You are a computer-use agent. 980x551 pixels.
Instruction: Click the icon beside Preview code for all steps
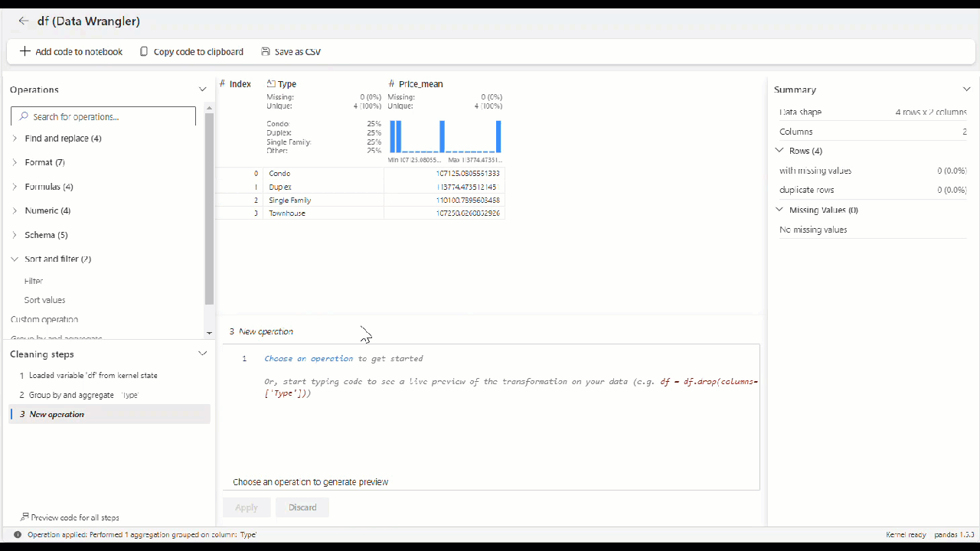tap(25, 517)
